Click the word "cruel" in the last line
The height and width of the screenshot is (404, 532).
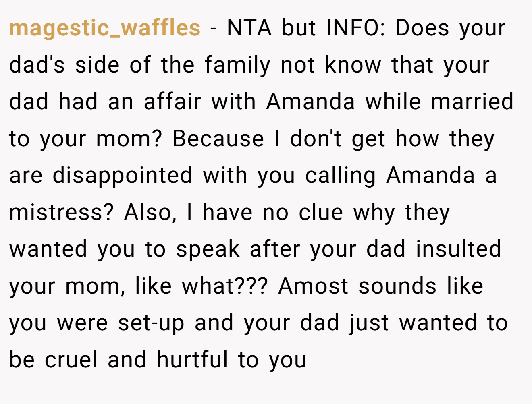tap(71, 360)
